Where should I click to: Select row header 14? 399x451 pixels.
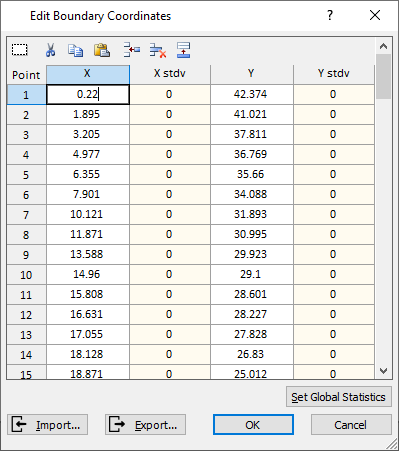(x=26, y=355)
